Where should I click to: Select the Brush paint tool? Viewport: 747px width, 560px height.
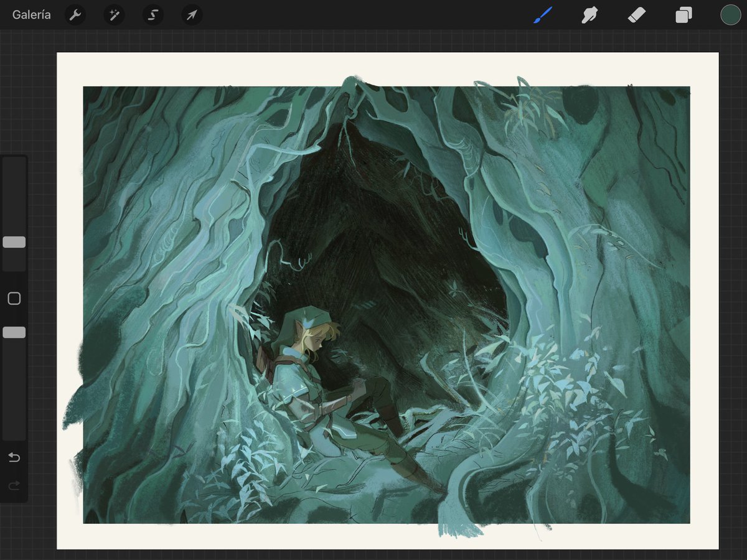543,14
